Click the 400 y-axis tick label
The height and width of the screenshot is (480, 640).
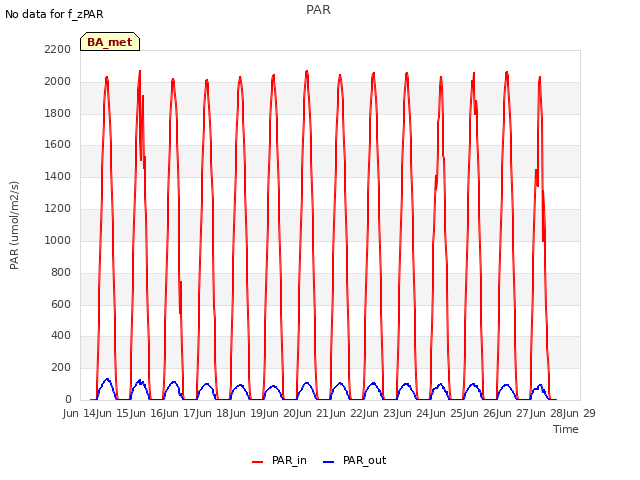61,336
